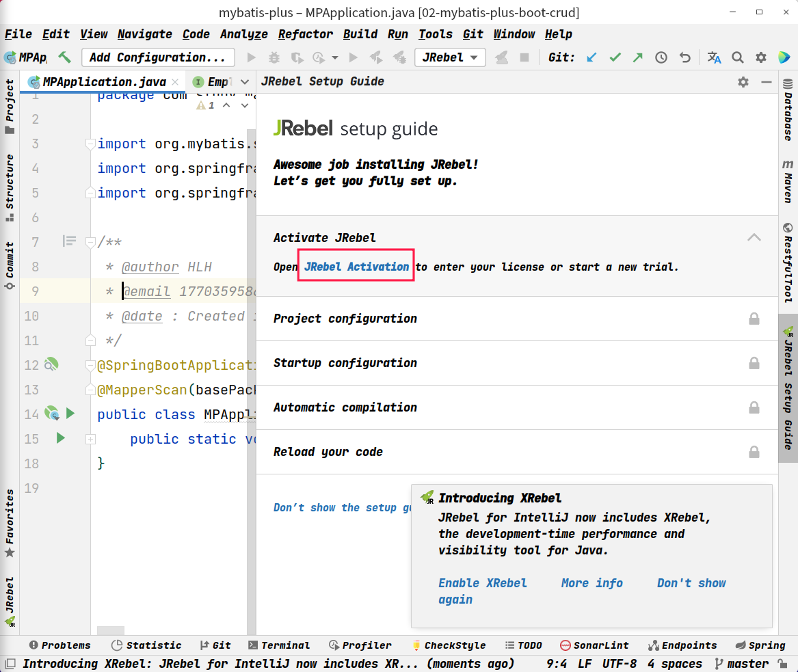Screen dimensions: 798x672
Task: Open the Refactor menu
Action: tap(306, 34)
